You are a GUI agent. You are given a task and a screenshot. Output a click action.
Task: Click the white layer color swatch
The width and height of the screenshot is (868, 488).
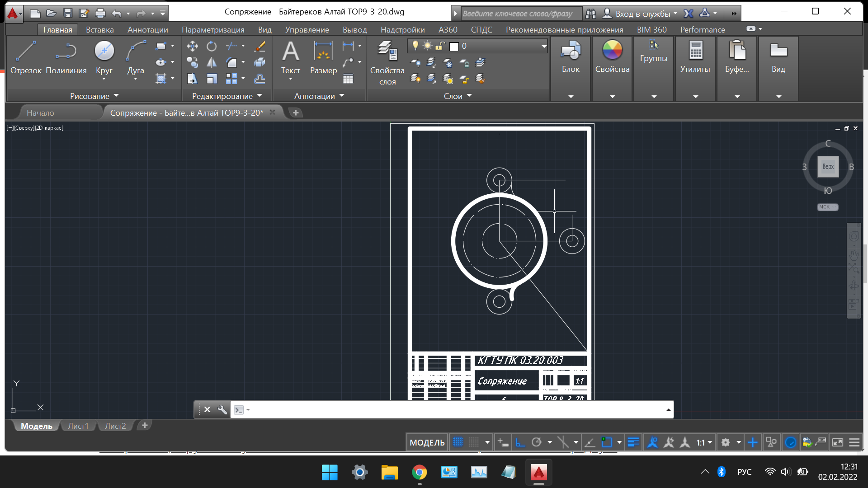tap(454, 46)
